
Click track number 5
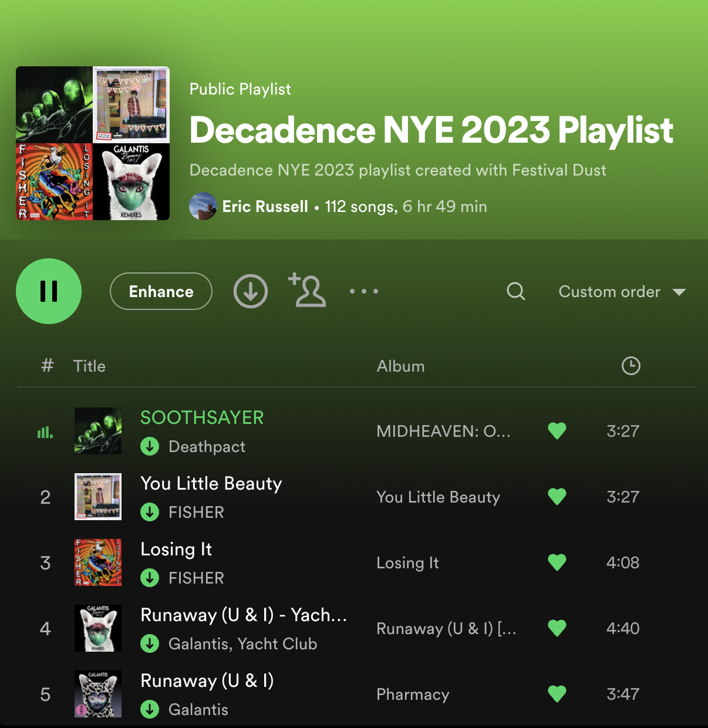pos(45,695)
